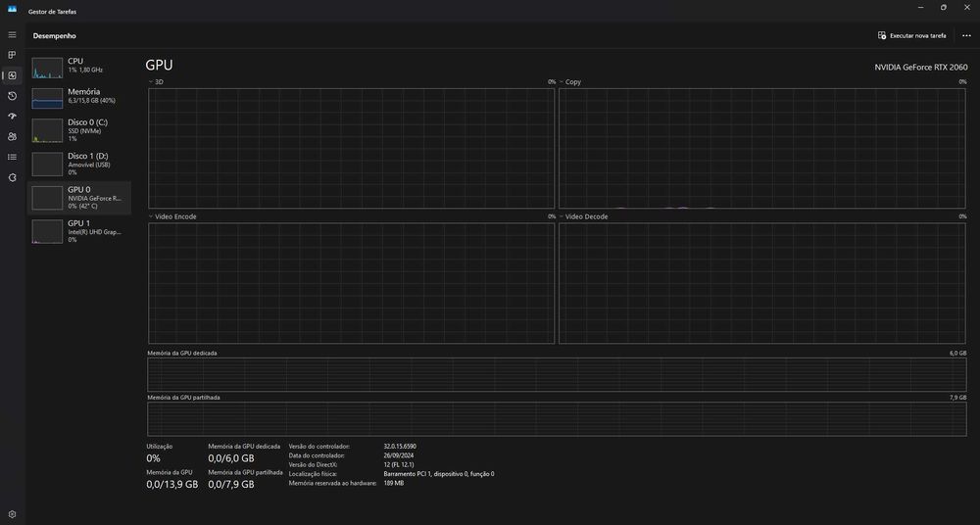The image size is (980, 525).
Task: Select Disco 0 (C:) entry
Action: [x=78, y=130]
